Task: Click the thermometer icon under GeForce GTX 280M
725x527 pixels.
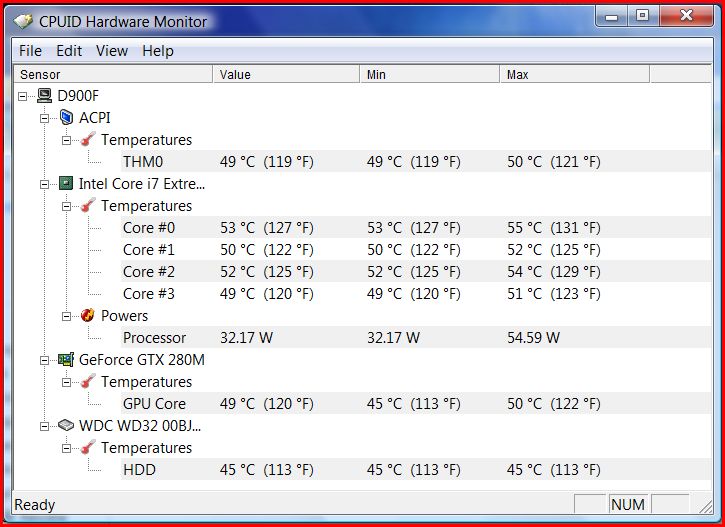Action: (x=88, y=381)
